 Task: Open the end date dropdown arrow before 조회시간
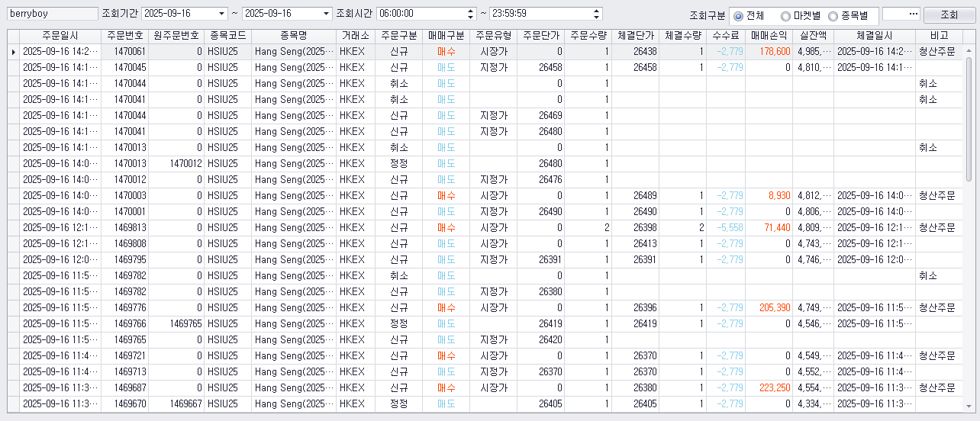click(326, 14)
